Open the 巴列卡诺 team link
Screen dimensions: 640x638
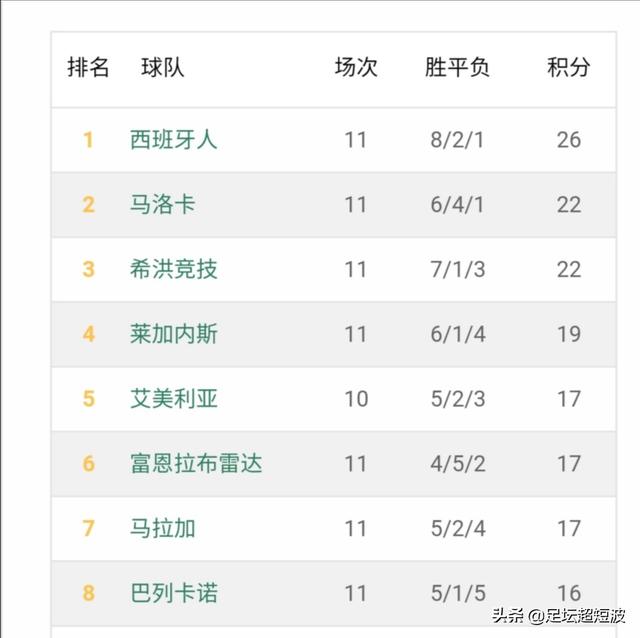173,593
